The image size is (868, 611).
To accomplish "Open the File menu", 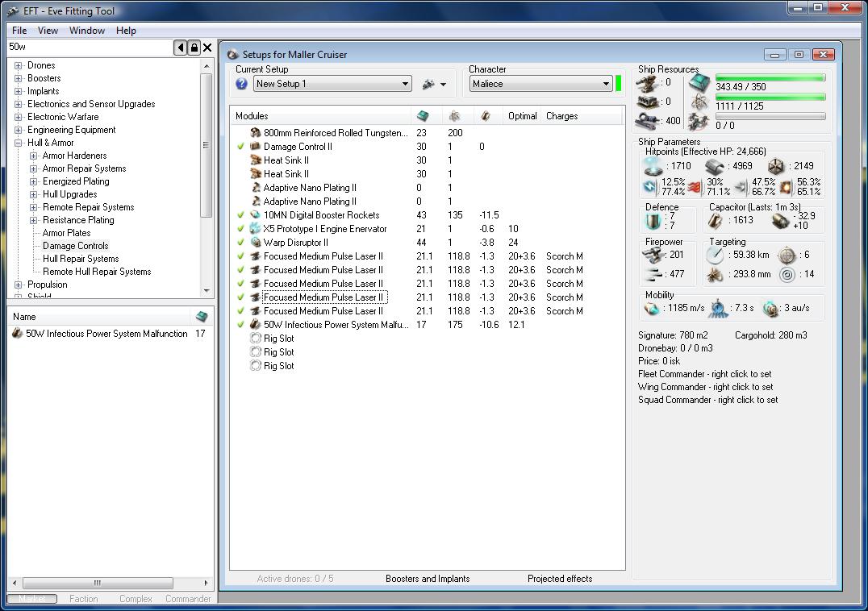I will click(x=19, y=31).
